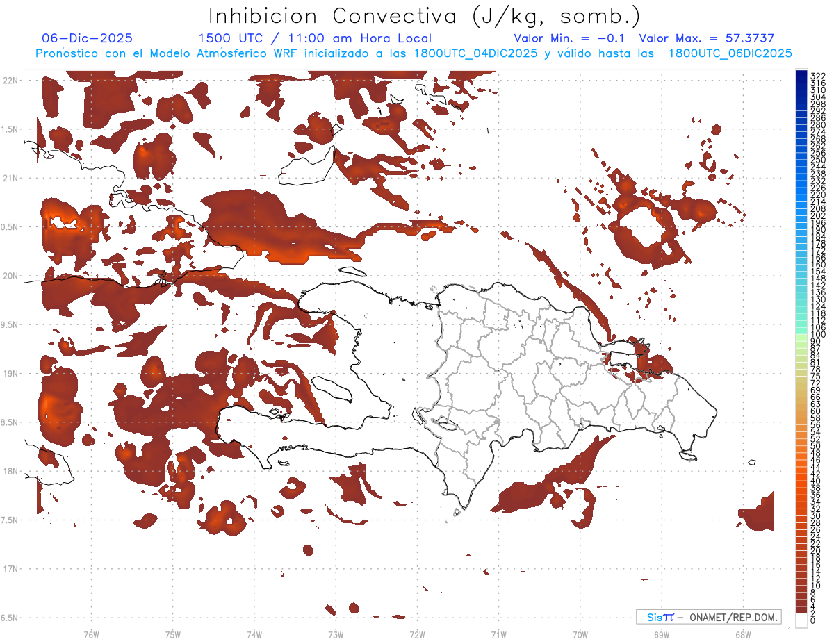Click the 74W longitude label
834x644 pixels.
(254, 634)
